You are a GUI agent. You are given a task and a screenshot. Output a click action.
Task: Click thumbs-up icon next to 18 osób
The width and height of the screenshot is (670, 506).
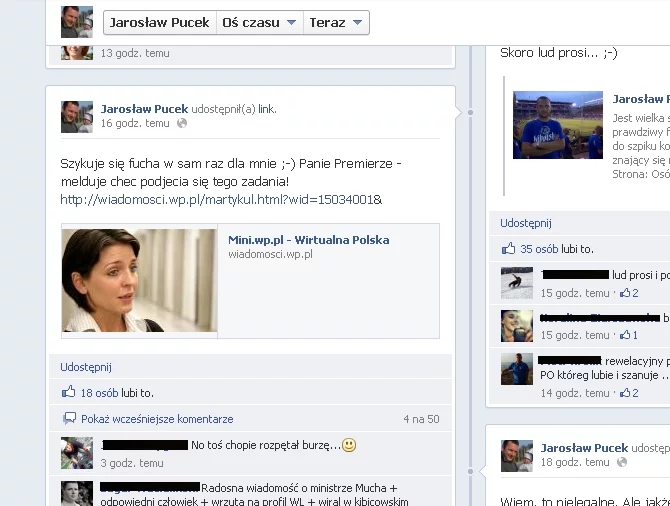pos(69,393)
